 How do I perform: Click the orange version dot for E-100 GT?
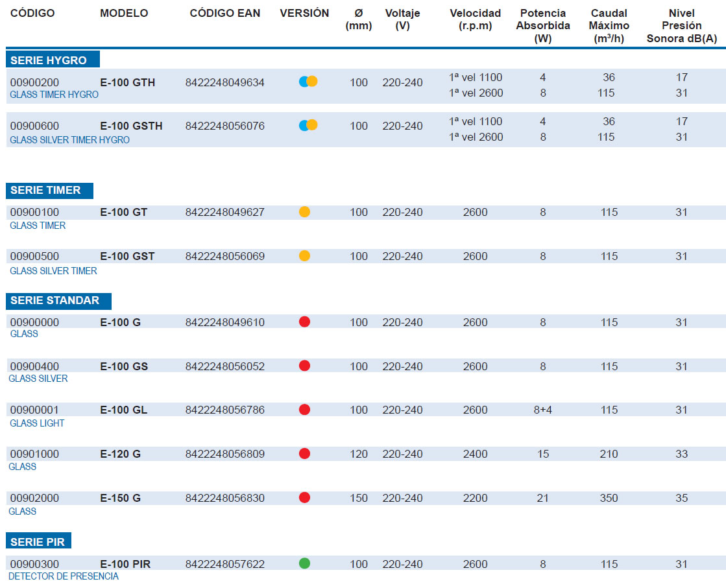pyautogui.click(x=305, y=212)
